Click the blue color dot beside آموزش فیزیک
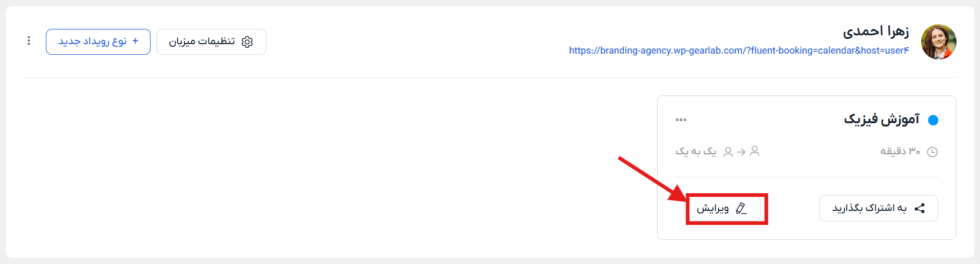The image size is (980, 264). [933, 120]
